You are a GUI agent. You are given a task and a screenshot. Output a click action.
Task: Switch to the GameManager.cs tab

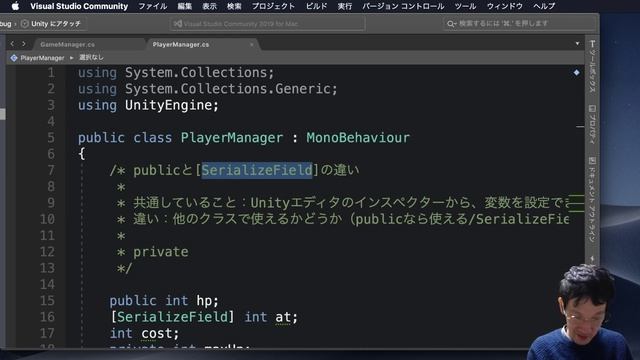(67, 44)
